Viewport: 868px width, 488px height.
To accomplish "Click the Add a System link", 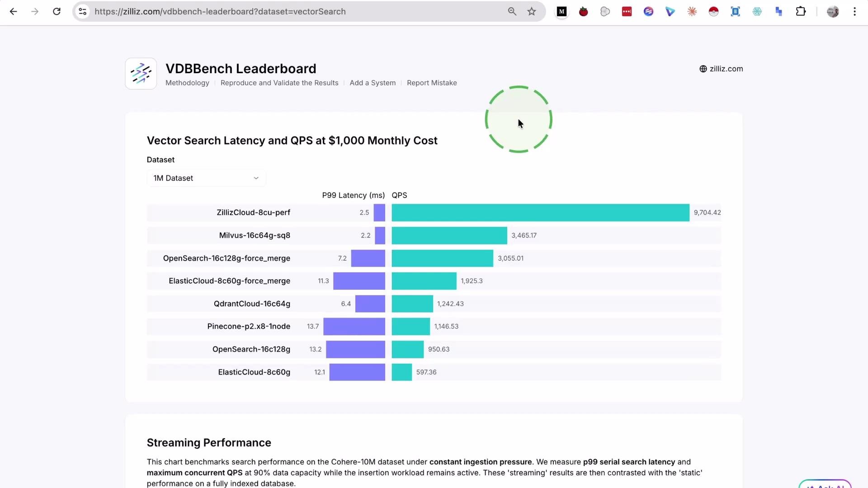I will (373, 83).
